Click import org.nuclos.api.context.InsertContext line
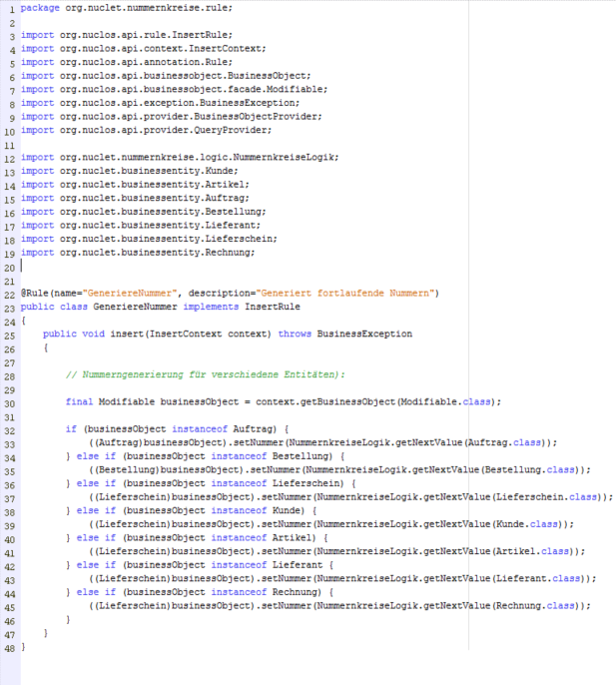The image size is (616, 685). (x=143, y=49)
